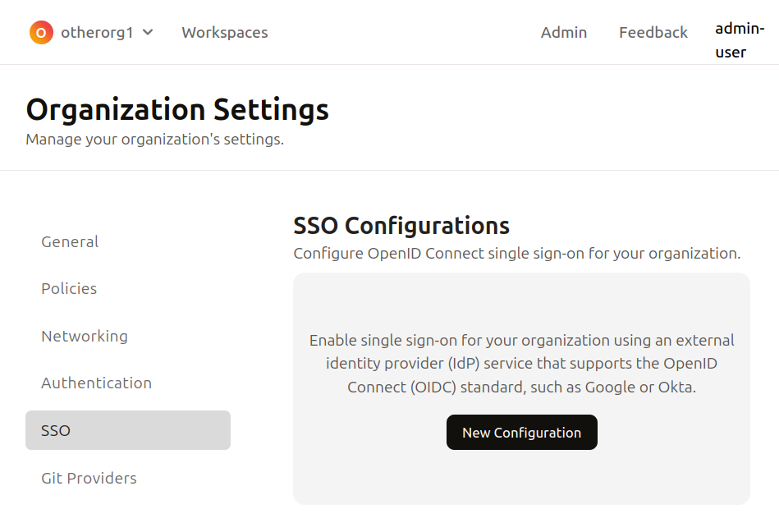Open the Policies settings tab
Screen dimensions: 779x532
(x=69, y=289)
